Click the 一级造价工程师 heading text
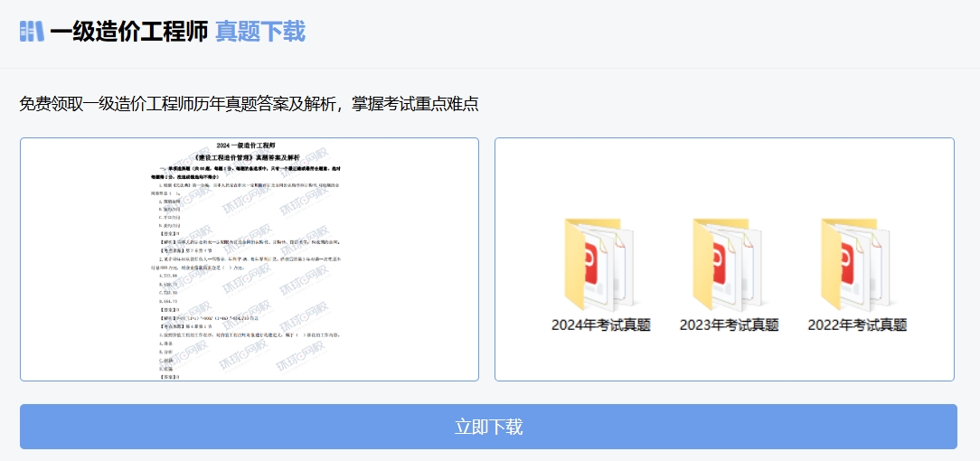Viewport: 980px width, 461px height. (129, 32)
